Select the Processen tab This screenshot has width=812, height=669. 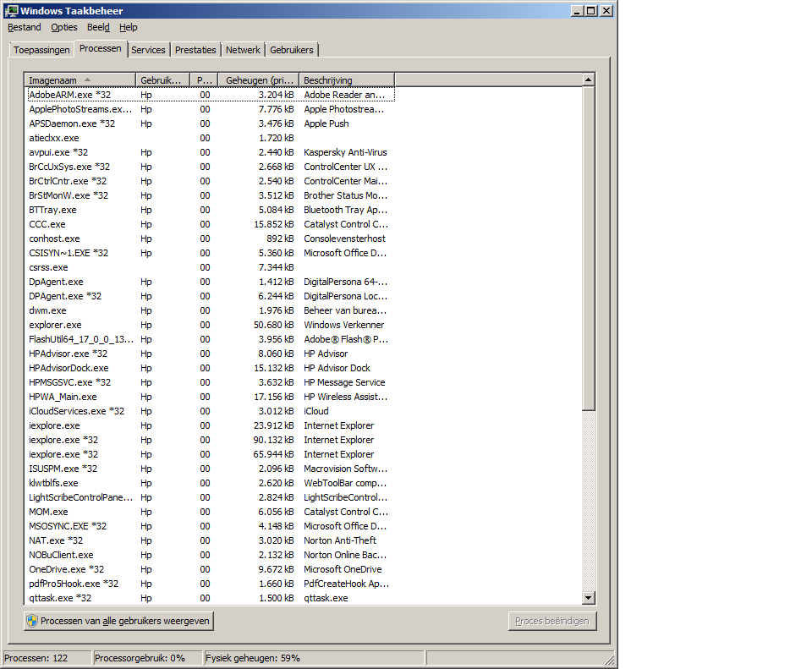pyautogui.click(x=101, y=49)
